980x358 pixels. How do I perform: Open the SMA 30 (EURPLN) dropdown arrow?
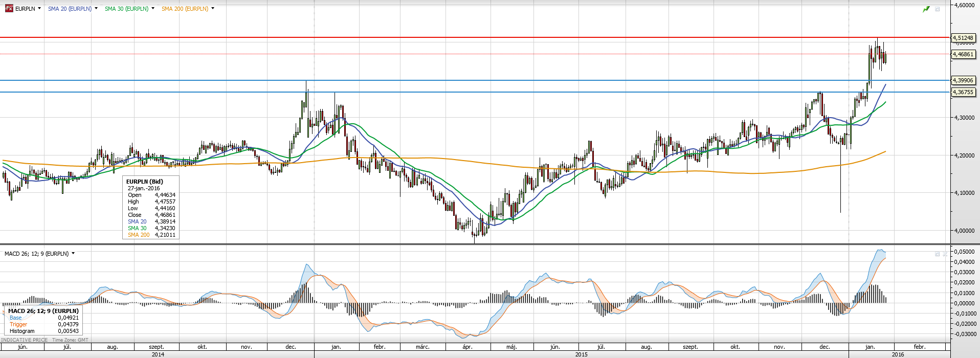pos(153,9)
